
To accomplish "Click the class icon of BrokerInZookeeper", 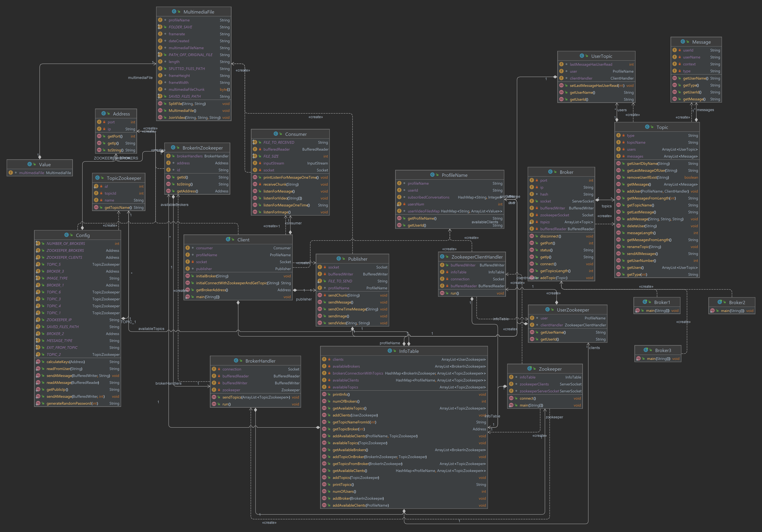I will [173, 148].
